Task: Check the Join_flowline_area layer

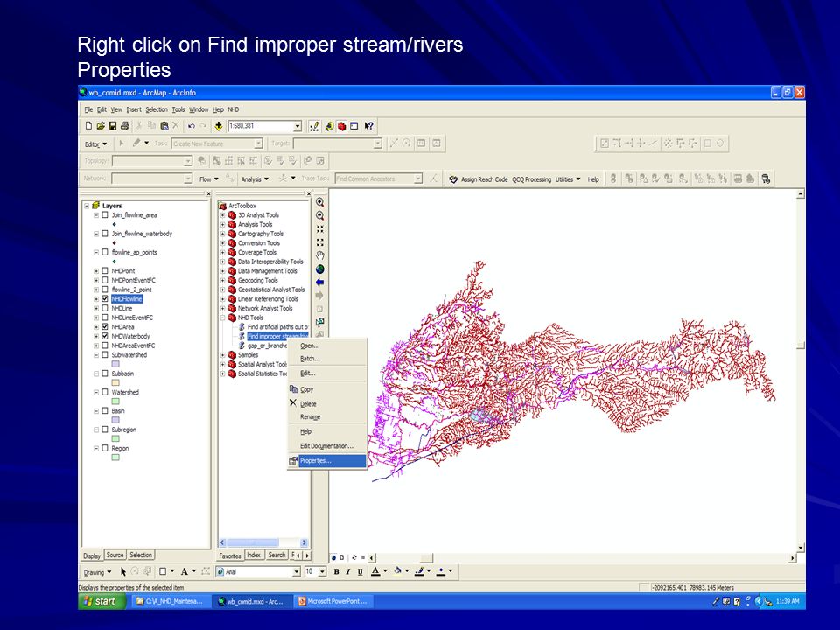Action: click(105, 215)
